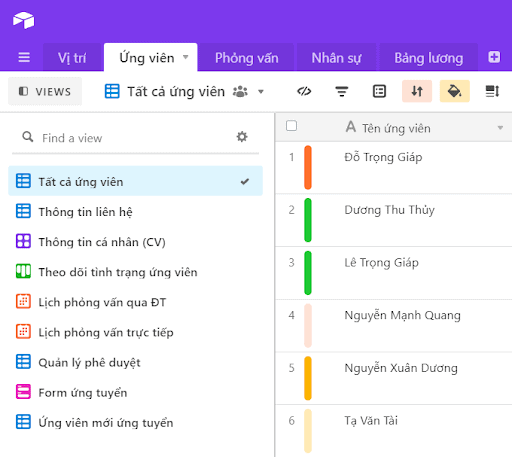Open the row color paint bucket
The height and width of the screenshot is (457, 512).
(455, 91)
